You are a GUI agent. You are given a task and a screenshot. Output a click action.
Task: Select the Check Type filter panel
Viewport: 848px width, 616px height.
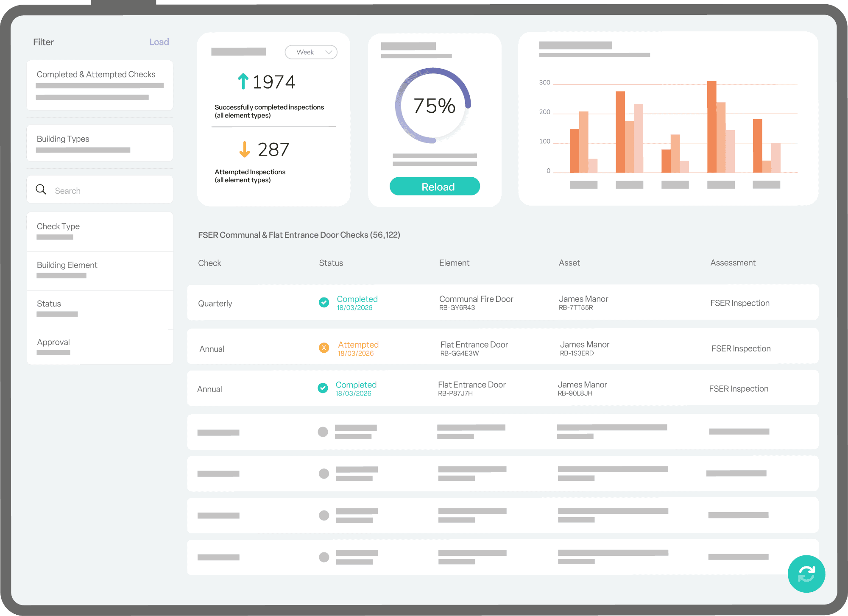coord(58,226)
